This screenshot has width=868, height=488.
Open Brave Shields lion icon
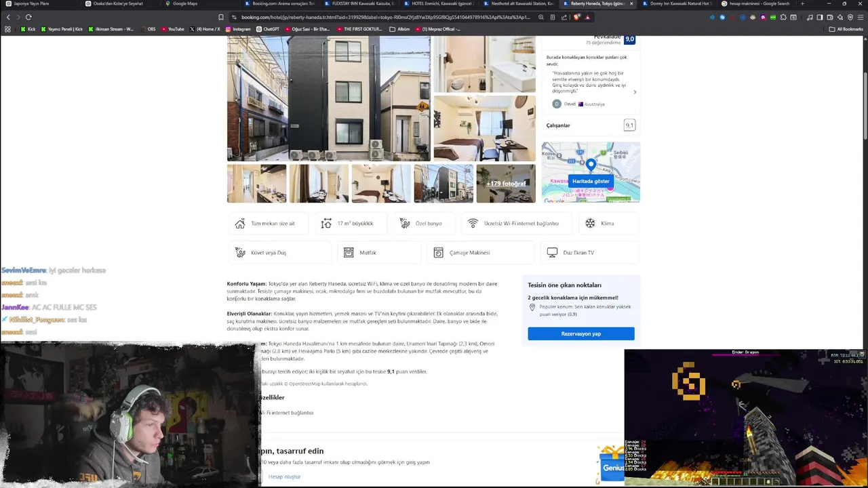point(576,17)
